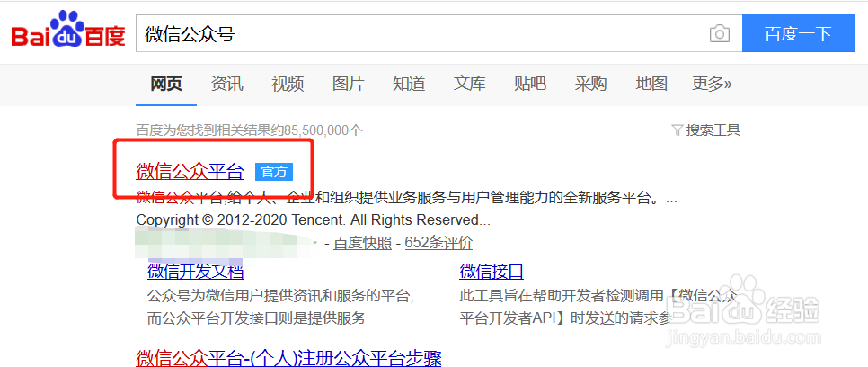Open the 采购 tab

590,84
